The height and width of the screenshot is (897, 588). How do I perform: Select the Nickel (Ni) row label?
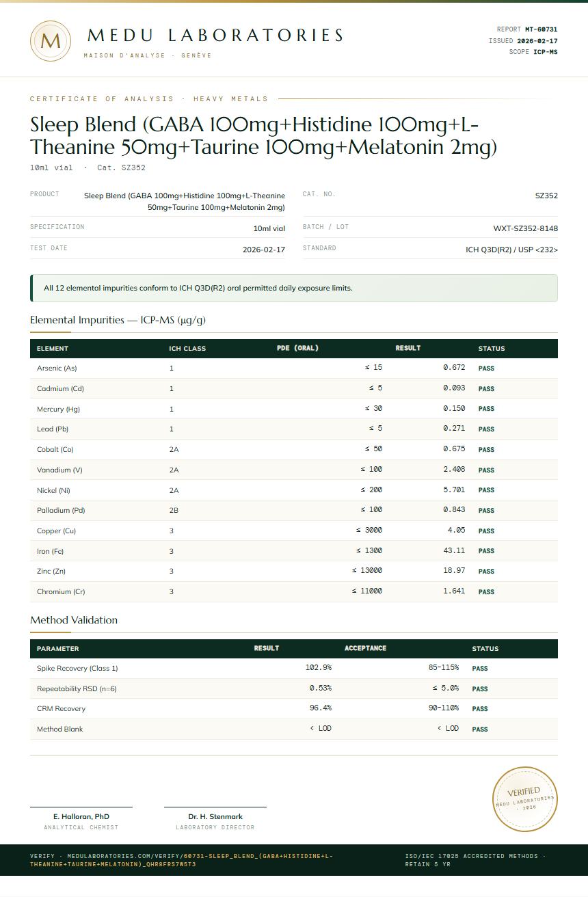pyautogui.click(x=53, y=490)
